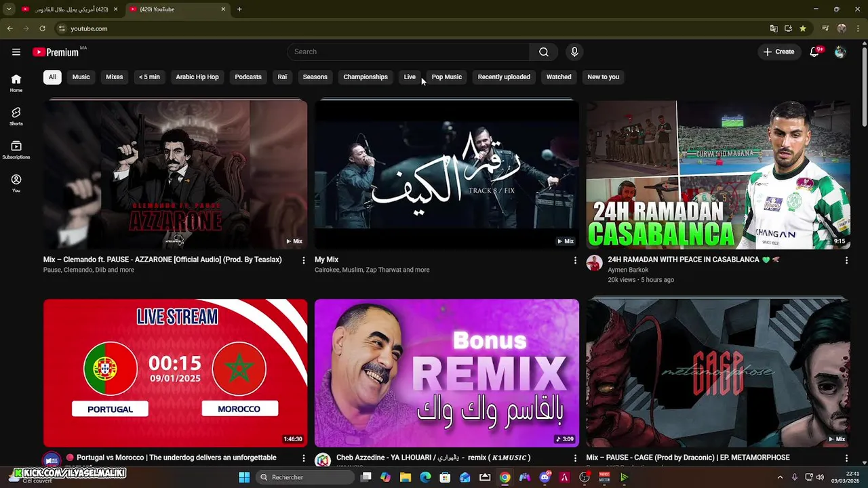Open the PAUSE CAGE Metamorphose mix title

pyautogui.click(x=688, y=457)
